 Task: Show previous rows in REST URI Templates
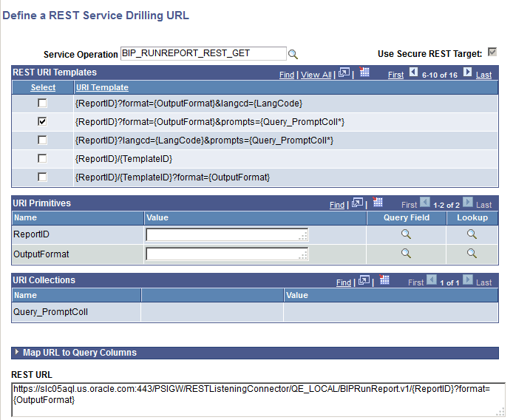point(413,72)
